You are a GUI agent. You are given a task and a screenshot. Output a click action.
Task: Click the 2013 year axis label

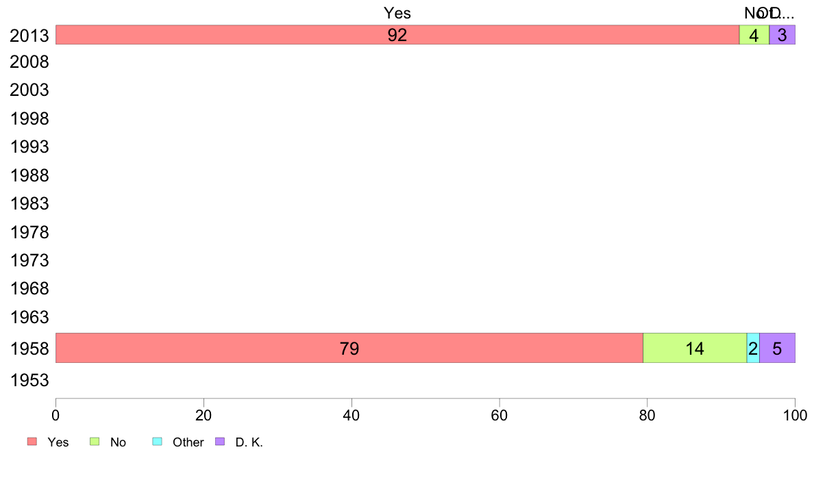(x=29, y=36)
